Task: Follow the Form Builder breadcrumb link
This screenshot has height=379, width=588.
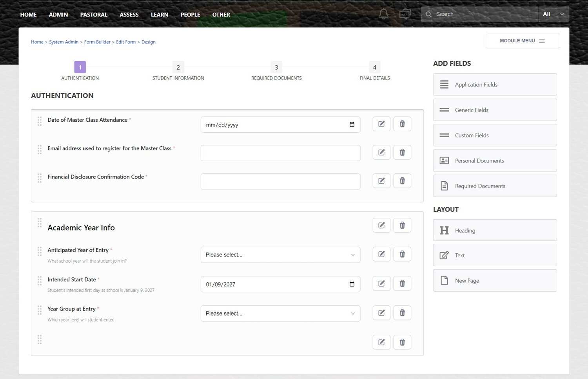Action: tap(97, 42)
